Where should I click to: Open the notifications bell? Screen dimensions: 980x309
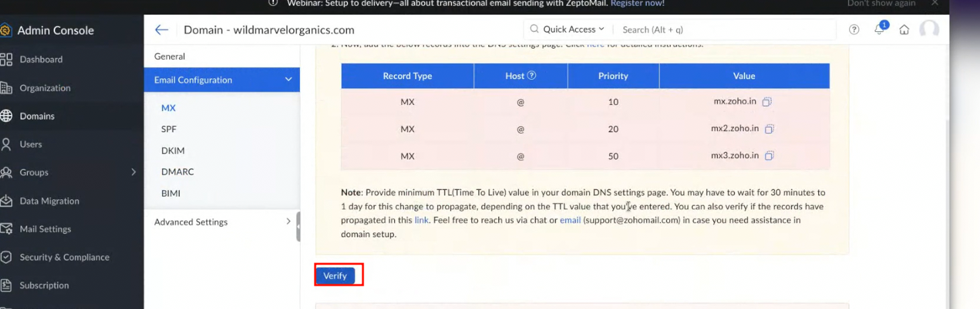(x=879, y=29)
